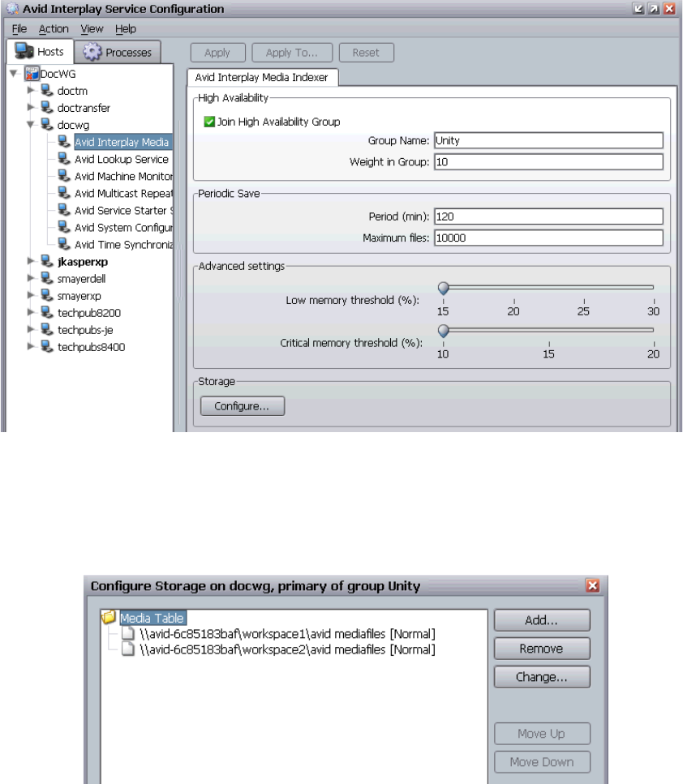Click Add... in Configure Storage dialog

541,620
